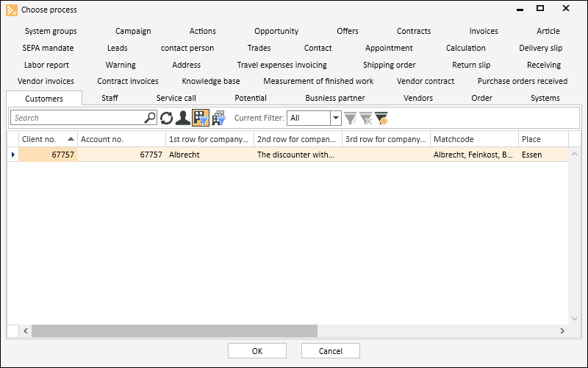This screenshot has height=368, width=588.
Task: Select the Contracts tab
Action: point(414,31)
